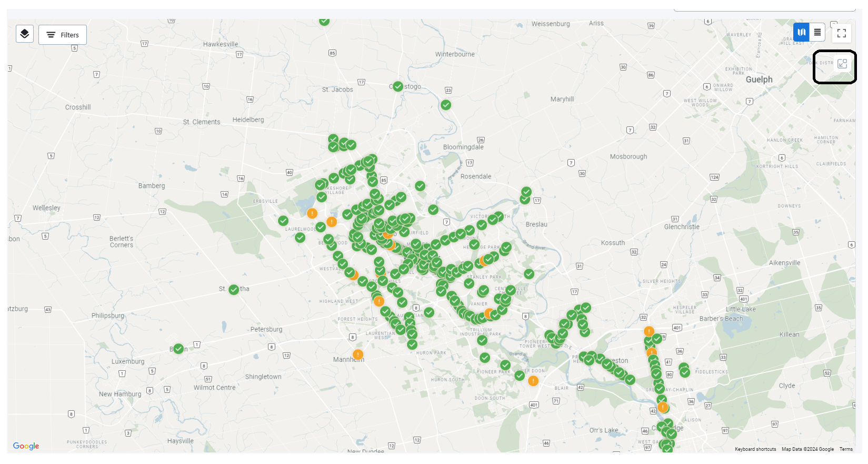Open Keyboard shortcuts for the map
868x464 pixels.
click(755, 449)
